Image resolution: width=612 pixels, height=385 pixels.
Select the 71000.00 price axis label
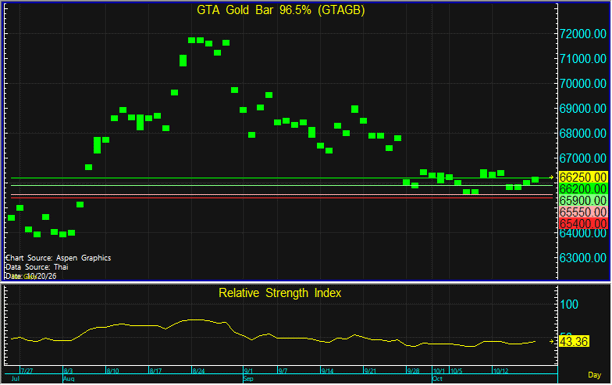583,59
